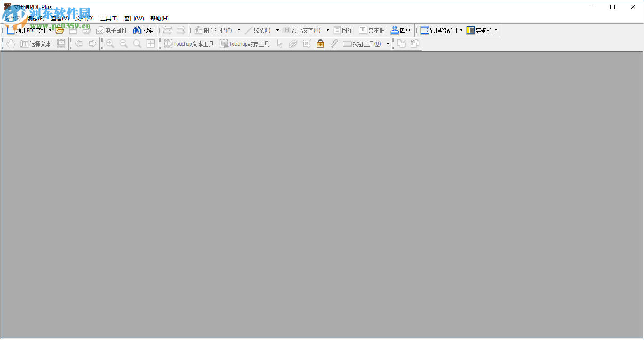Open the 工具(T) menu
This screenshot has width=644, height=340.
108,18
